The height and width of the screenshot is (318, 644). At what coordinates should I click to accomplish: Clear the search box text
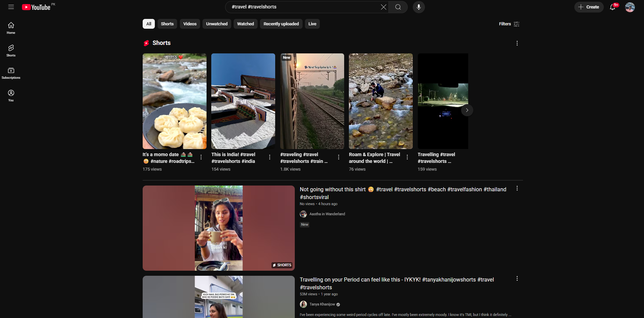(x=383, y=7)
